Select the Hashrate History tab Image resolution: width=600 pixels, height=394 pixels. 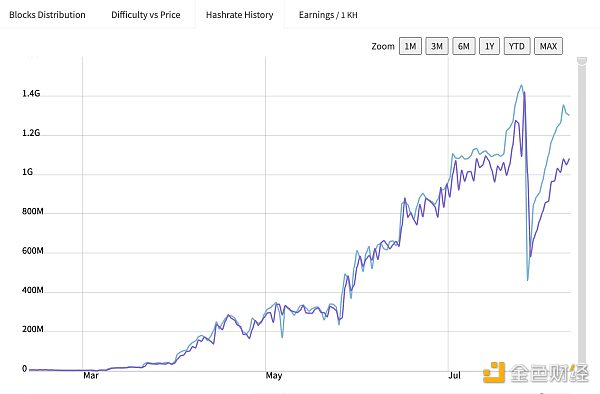240,15
